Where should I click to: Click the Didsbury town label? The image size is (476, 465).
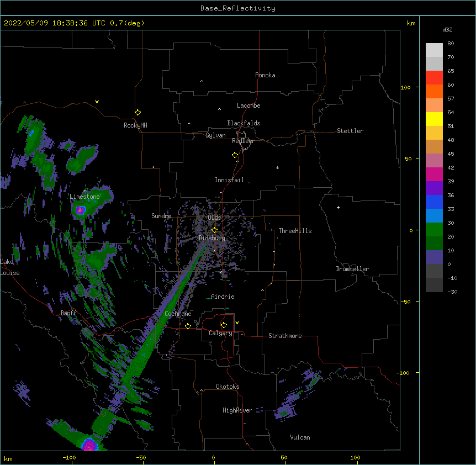tap(212, 238)
